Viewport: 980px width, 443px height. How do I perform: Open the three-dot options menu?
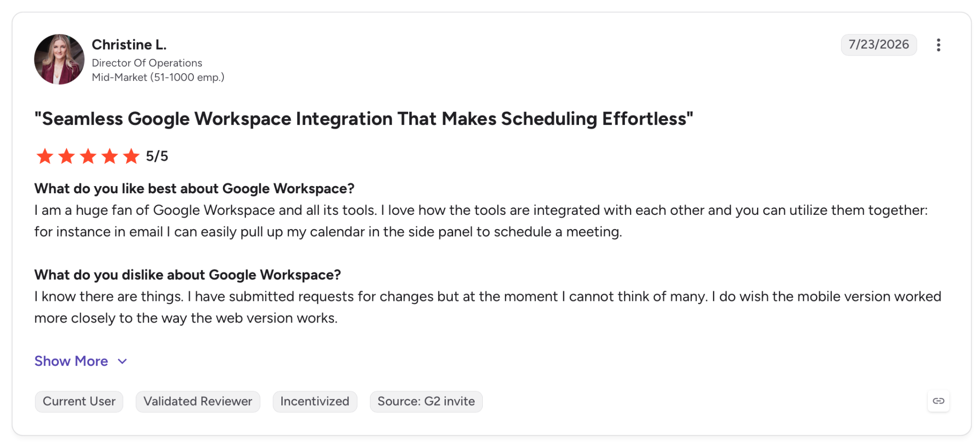click(938, 45)
